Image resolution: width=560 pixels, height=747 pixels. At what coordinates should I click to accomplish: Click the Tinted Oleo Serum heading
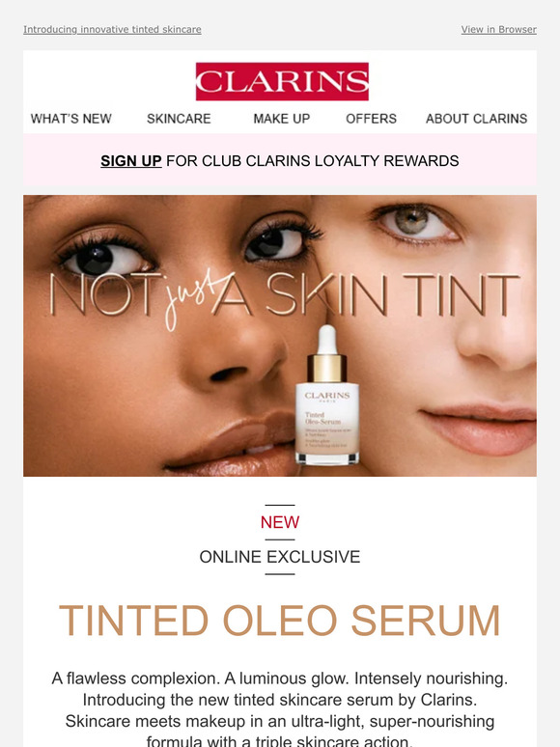280,621
